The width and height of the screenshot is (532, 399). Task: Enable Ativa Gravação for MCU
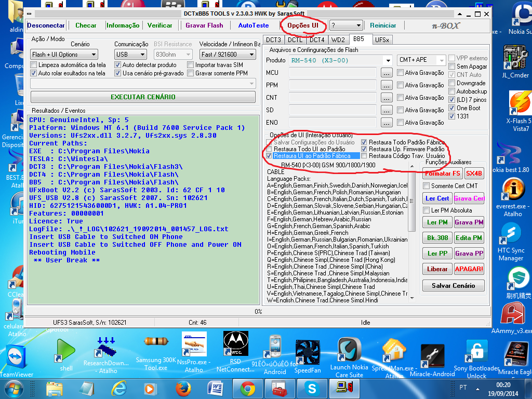coord(401,73)
